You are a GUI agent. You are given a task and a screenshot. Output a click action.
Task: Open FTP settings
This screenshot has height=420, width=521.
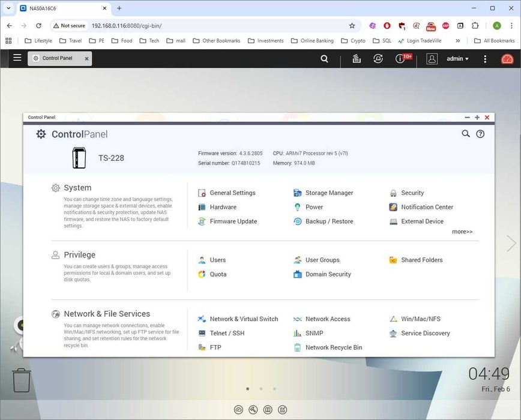click(209, 347)
